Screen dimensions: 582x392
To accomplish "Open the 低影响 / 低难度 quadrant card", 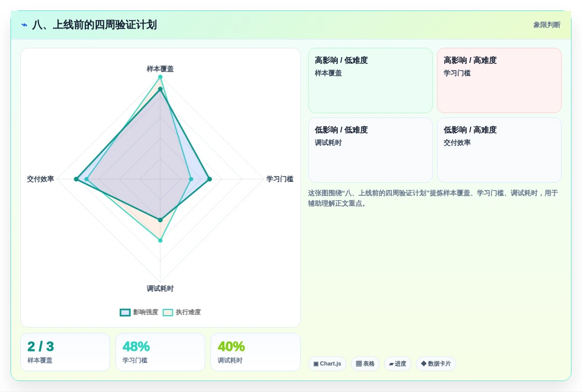I will pos(371,150).
